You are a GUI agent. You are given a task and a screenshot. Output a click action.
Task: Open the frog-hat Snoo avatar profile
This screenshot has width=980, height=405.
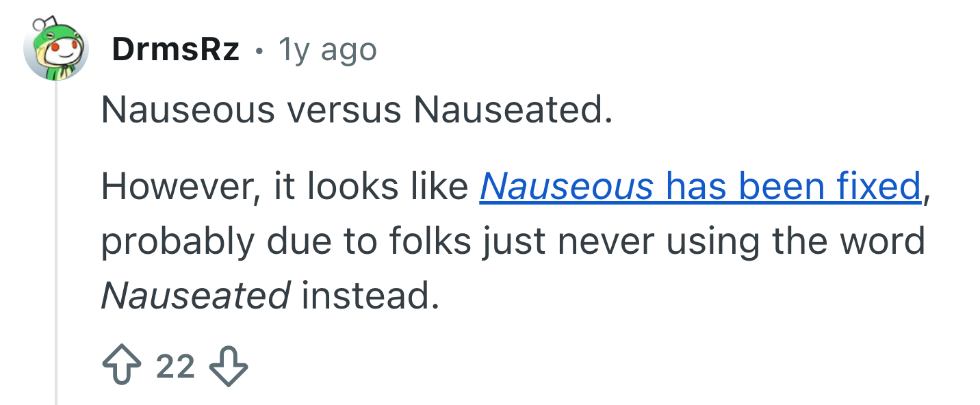[x=55, y=49]
